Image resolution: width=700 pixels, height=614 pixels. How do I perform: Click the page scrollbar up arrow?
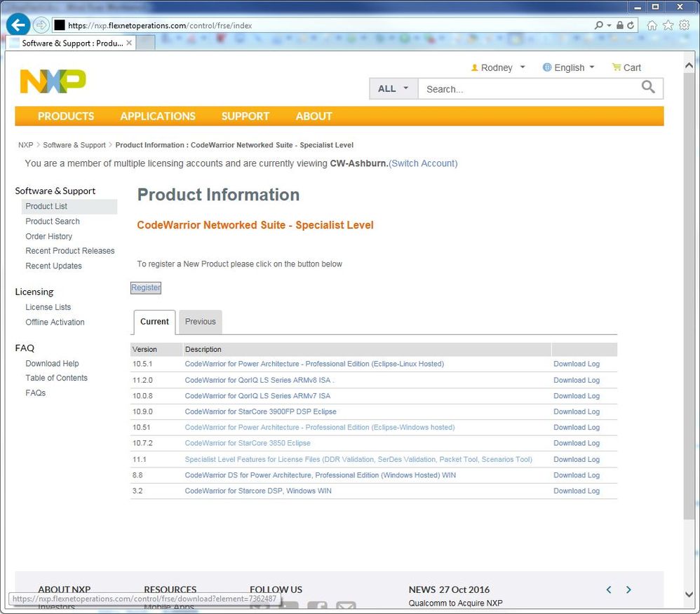tap(689, 66)
